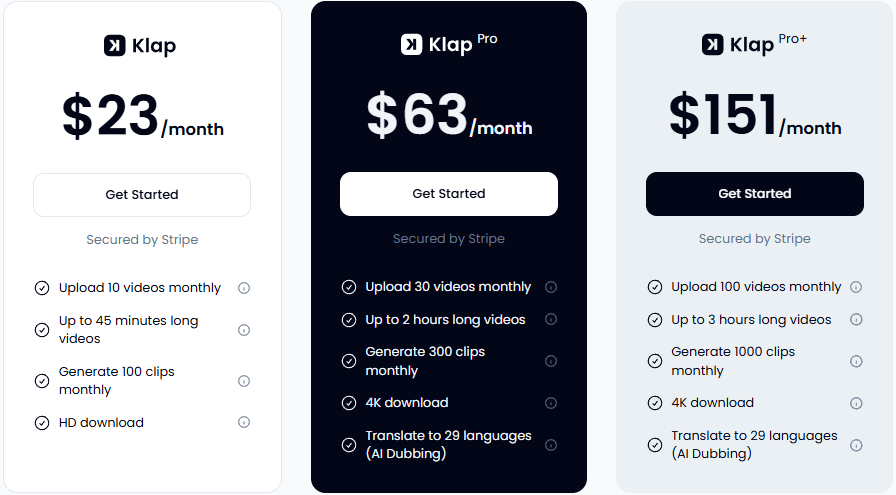Click Klap Pro+ logo icon

712,44
